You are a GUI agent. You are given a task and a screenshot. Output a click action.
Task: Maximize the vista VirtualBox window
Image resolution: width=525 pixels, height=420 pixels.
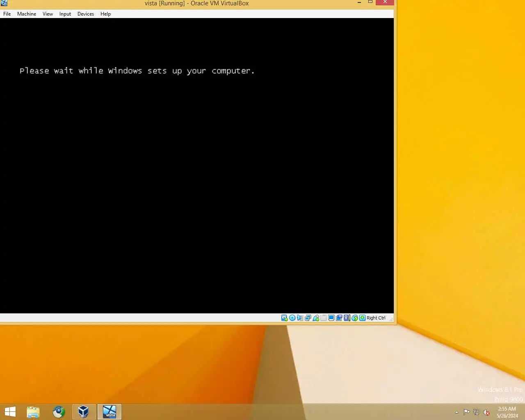click(x=370, y=2)
